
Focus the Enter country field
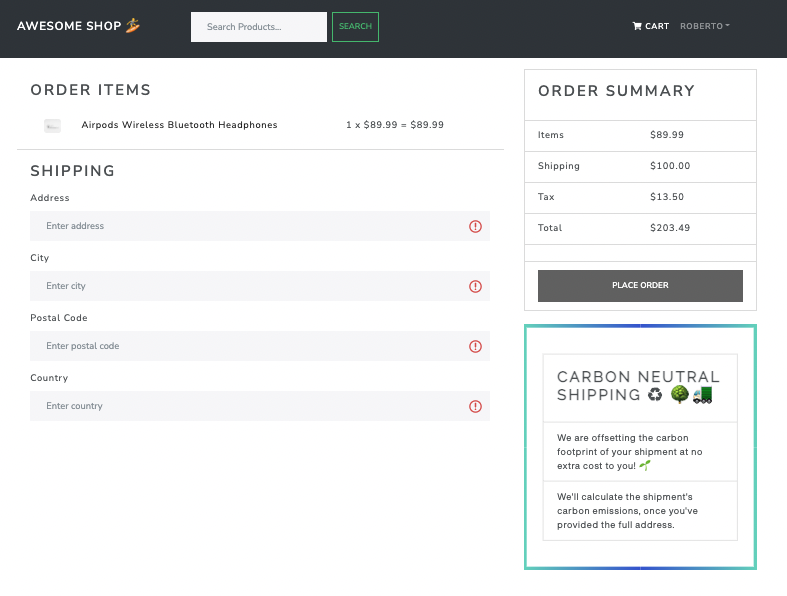click(x=260, y=406)
